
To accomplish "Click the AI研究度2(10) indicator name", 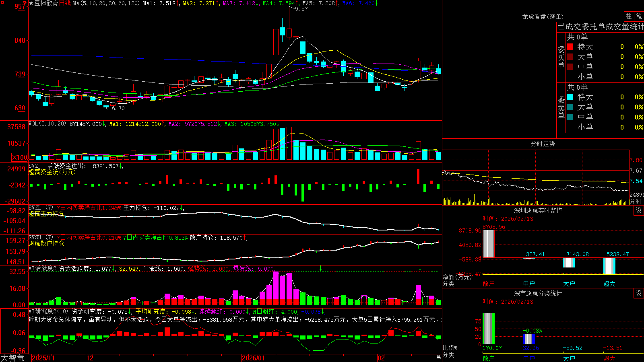I will click(x=48, y=311).
